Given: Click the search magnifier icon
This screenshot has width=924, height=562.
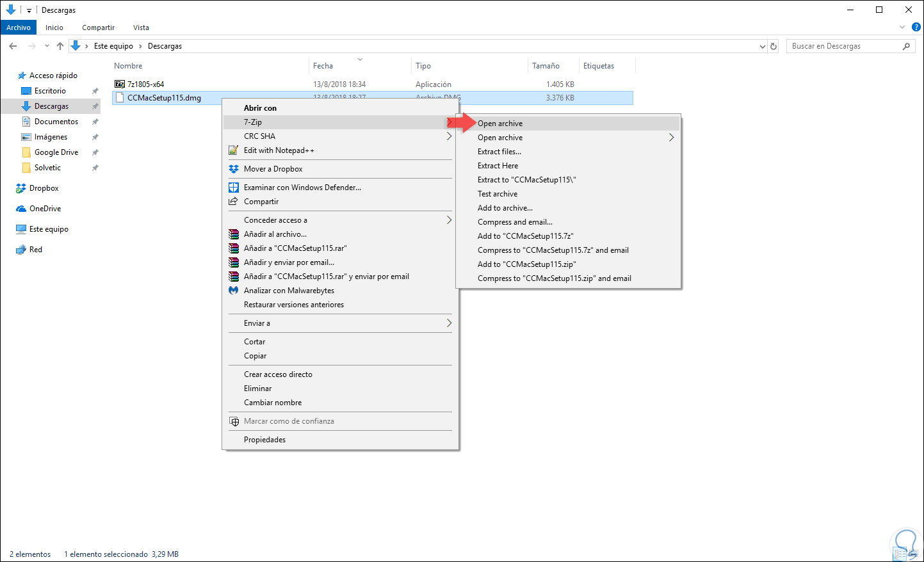Looking at the screenshot, I should (x=906, y=46).
